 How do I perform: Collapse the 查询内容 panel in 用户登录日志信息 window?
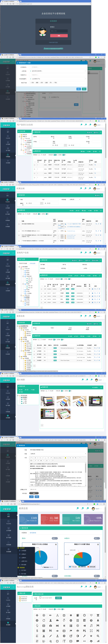[x=100, y=132]
